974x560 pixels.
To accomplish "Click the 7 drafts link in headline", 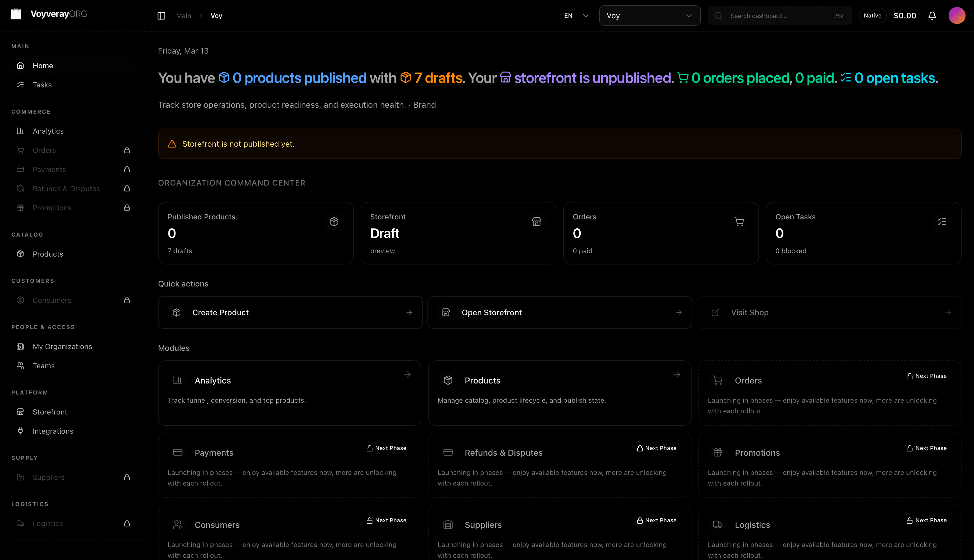I will (438, 78).
